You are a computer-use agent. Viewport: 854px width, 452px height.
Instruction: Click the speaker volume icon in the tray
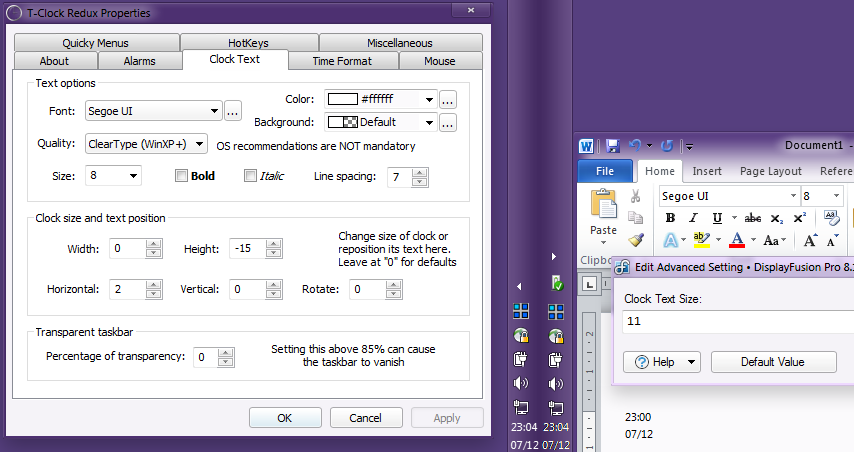click(x=520, y=384)
